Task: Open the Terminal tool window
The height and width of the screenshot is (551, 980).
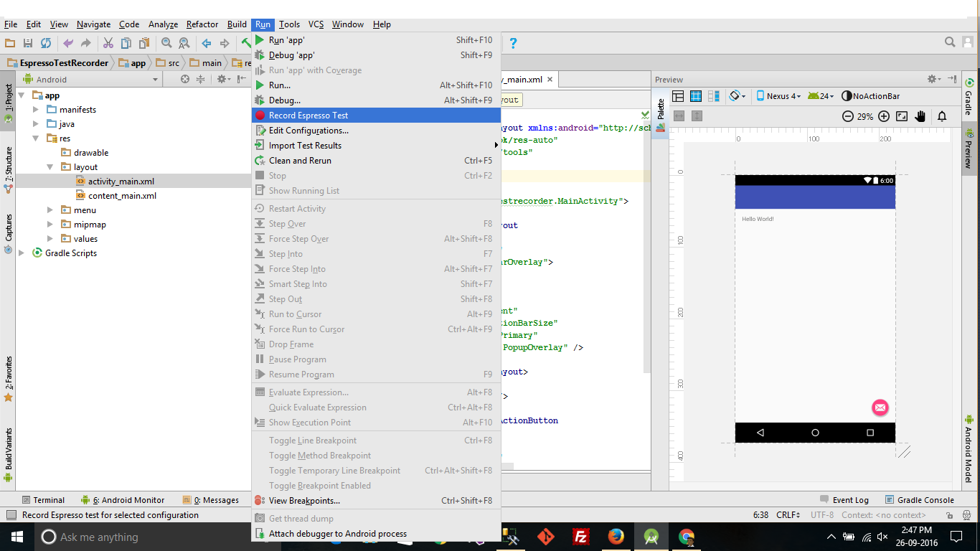Action: (44, 500)
